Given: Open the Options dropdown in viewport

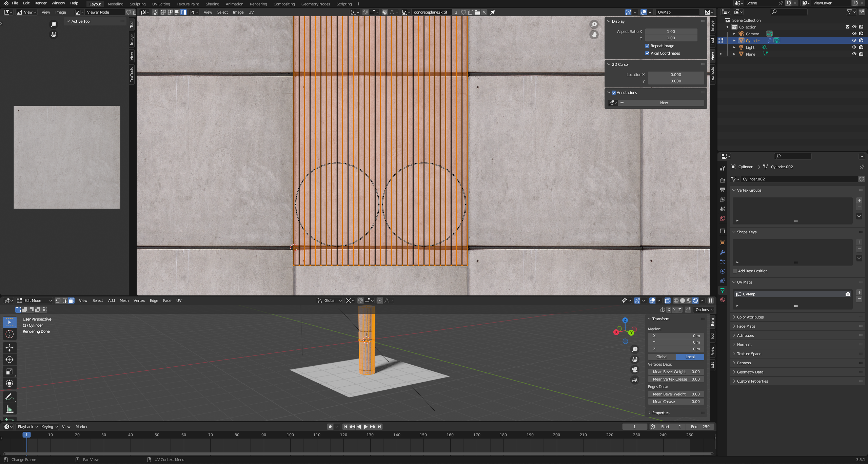Looking at the screenshot, I should click(705, 310).
